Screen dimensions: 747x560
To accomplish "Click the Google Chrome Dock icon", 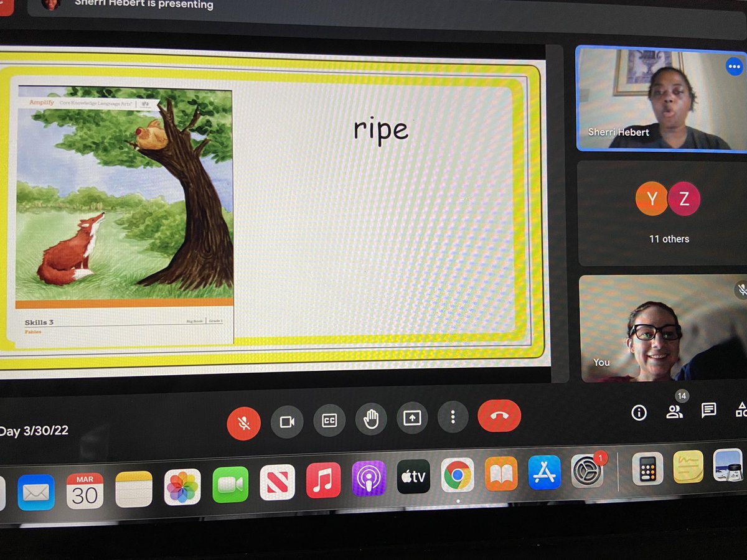I will 458,475.
